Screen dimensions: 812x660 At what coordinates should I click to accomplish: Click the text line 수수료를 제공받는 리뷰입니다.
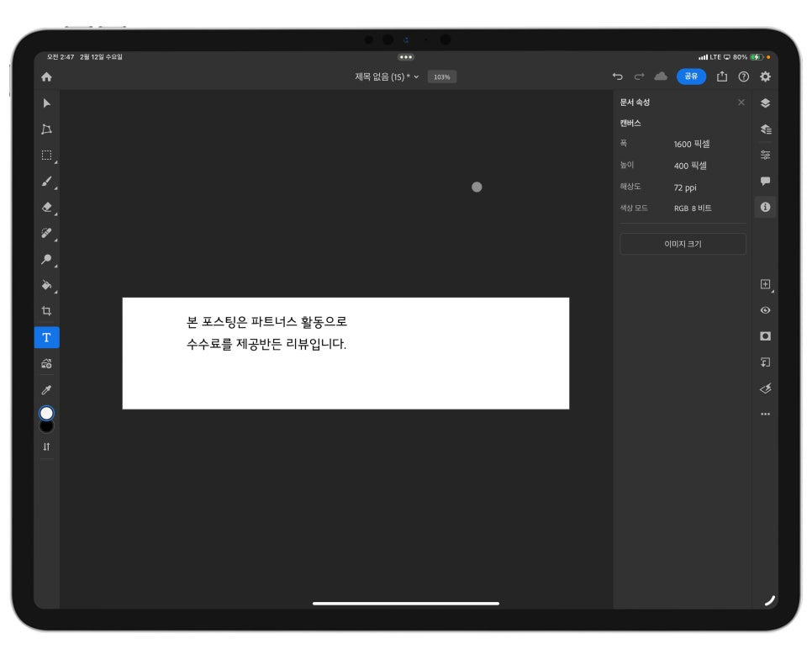(266, 344)
